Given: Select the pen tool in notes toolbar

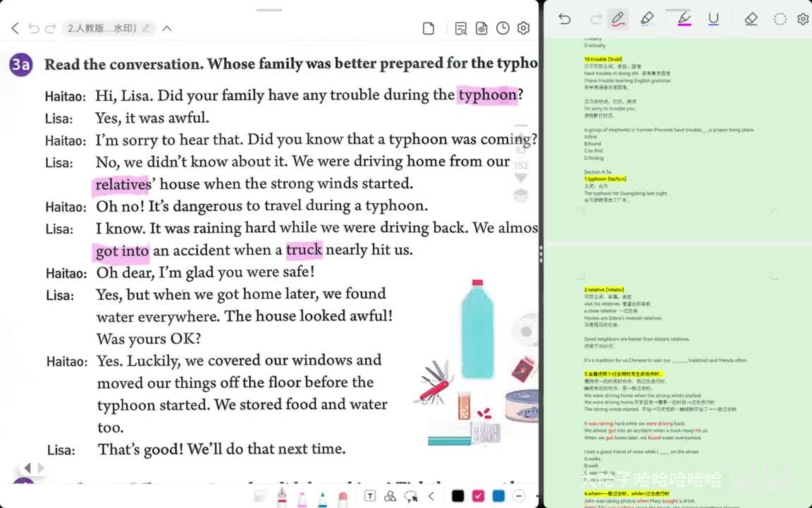Looking at the screenshot, I should [617, 19].
